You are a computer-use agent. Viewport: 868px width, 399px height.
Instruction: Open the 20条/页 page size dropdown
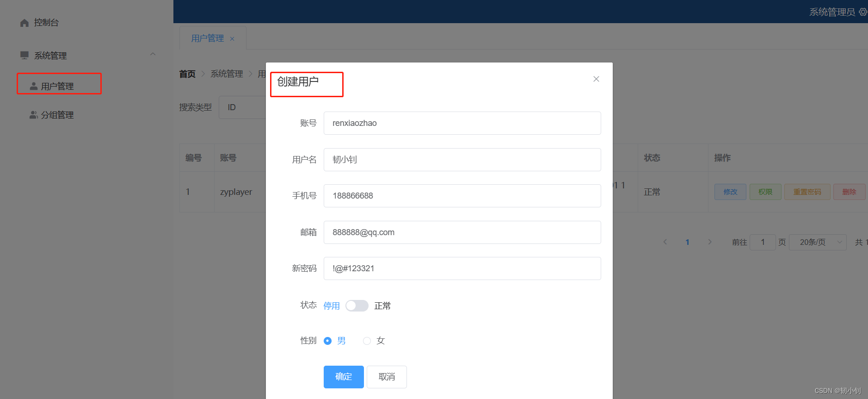coord(818,242)
